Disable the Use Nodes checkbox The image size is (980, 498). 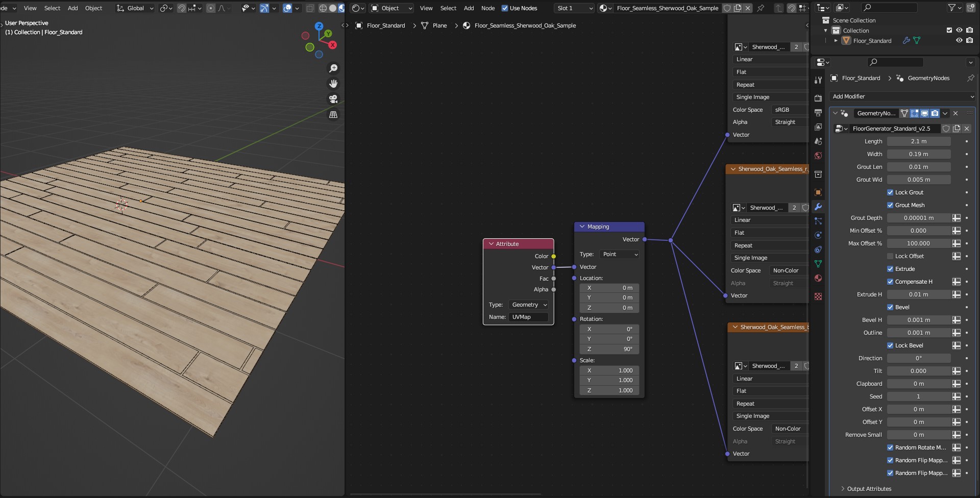coord(505,8)
